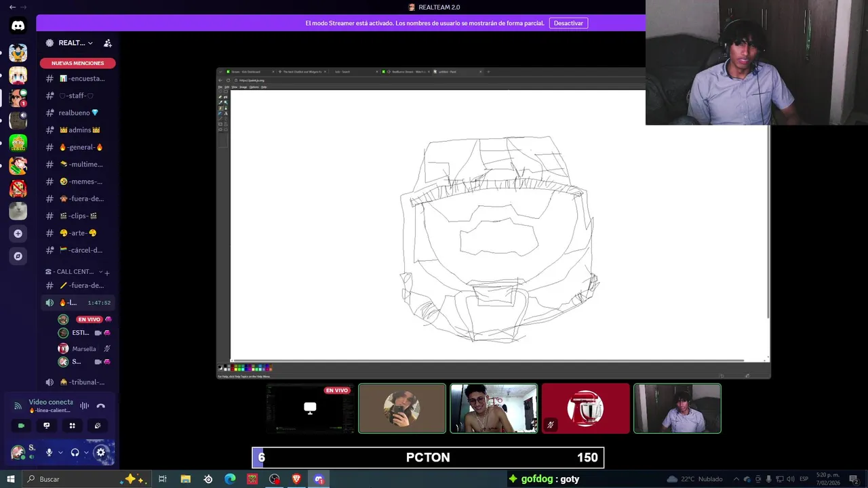Click the add a server plus icon
Screen dimensions: 868x488
(x=18, y=234)
